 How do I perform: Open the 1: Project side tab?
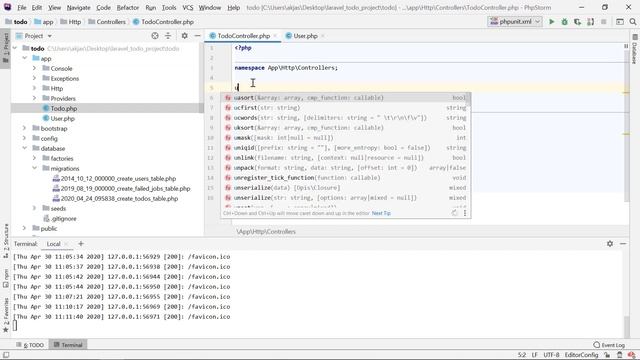(x=5, y=47)
